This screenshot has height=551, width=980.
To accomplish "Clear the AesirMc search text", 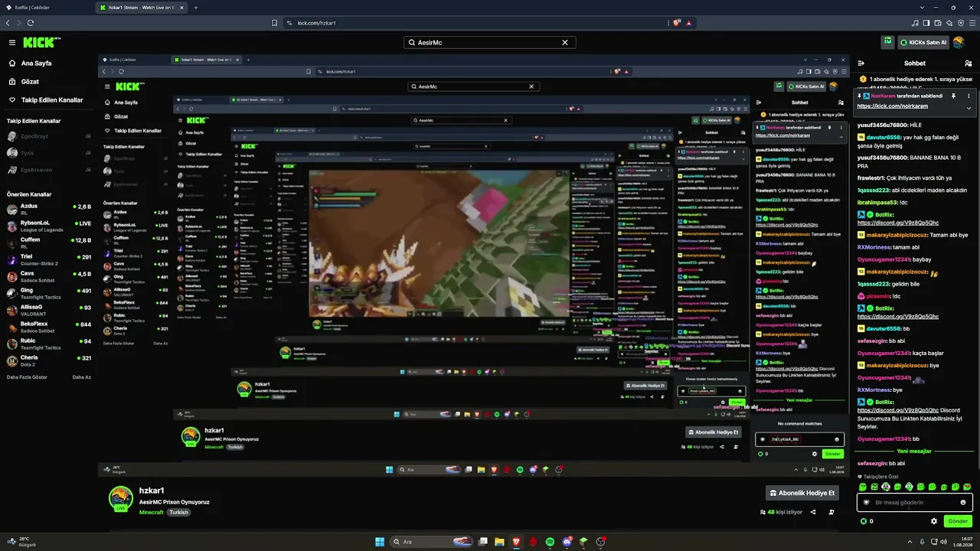I will click(565, 43).
